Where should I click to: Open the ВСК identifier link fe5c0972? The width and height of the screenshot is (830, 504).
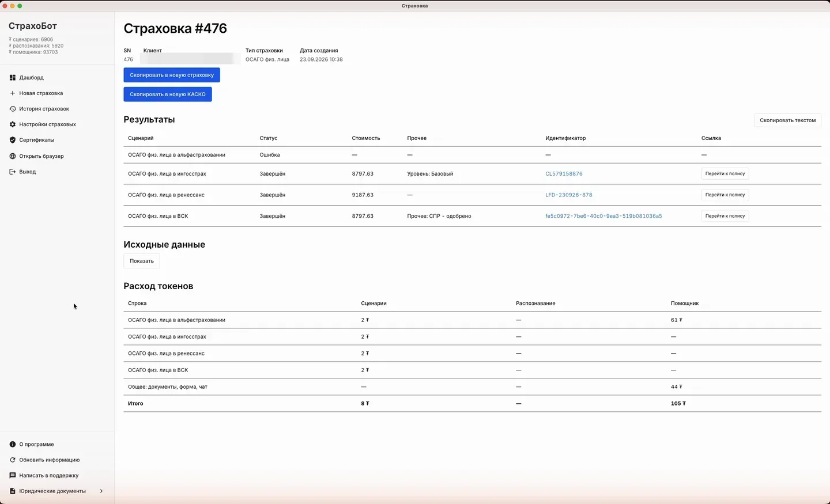coord(603,216)
